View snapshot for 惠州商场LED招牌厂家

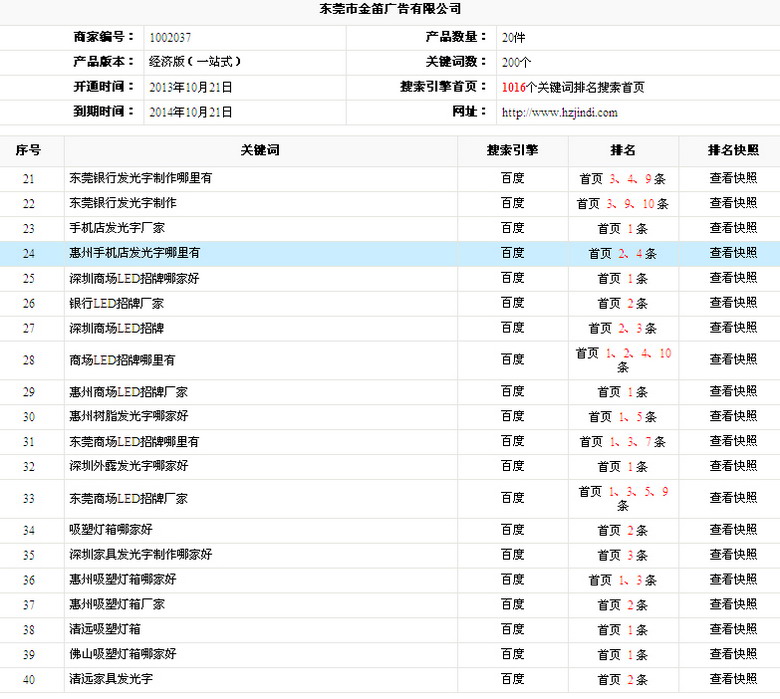click(733, 391)
